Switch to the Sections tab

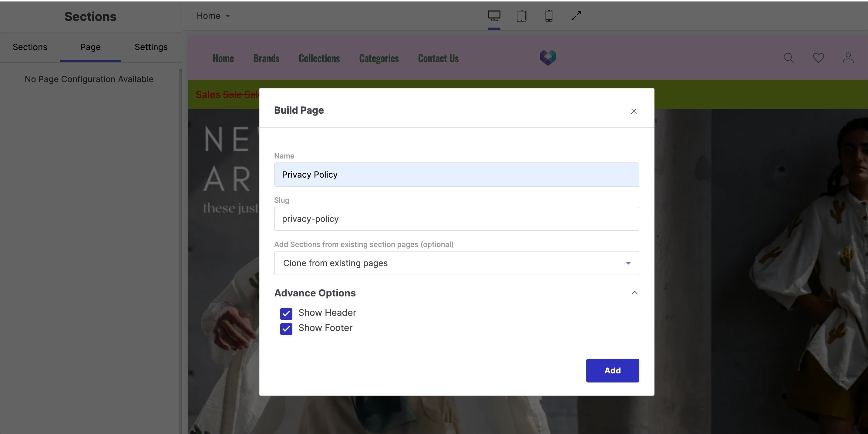click(30, 47)
